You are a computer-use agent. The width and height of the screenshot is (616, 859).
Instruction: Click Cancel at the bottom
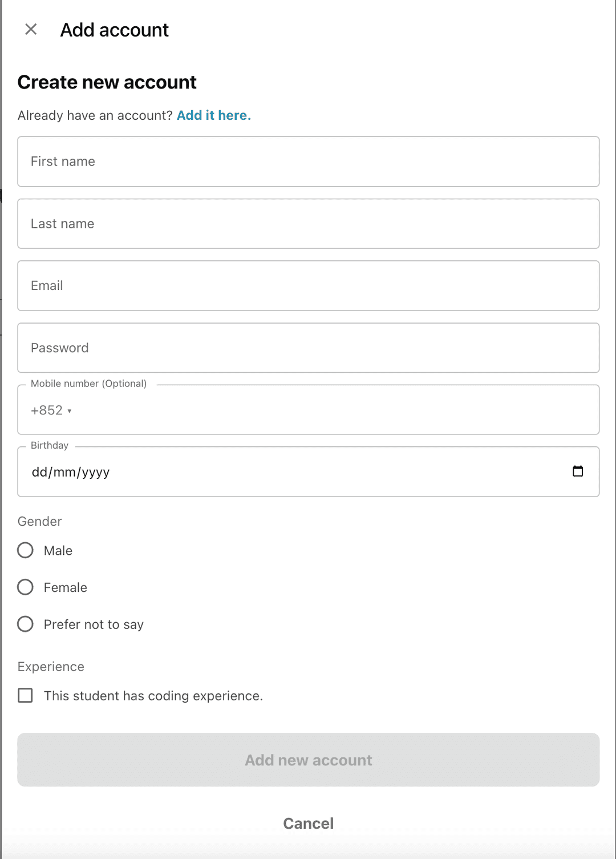pos(308,823)
